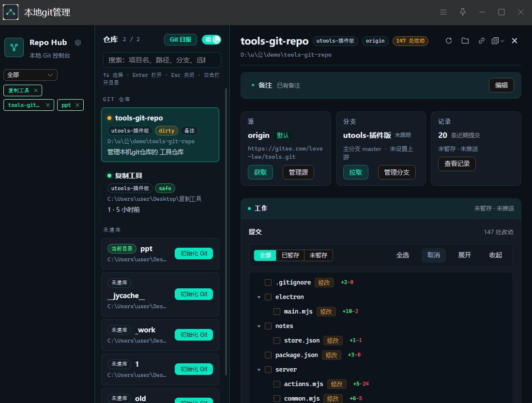The width and height of the screenshot is (532, 403).
Task: Select the main.mjs checkbox
Action: click(x=277, y=312)
